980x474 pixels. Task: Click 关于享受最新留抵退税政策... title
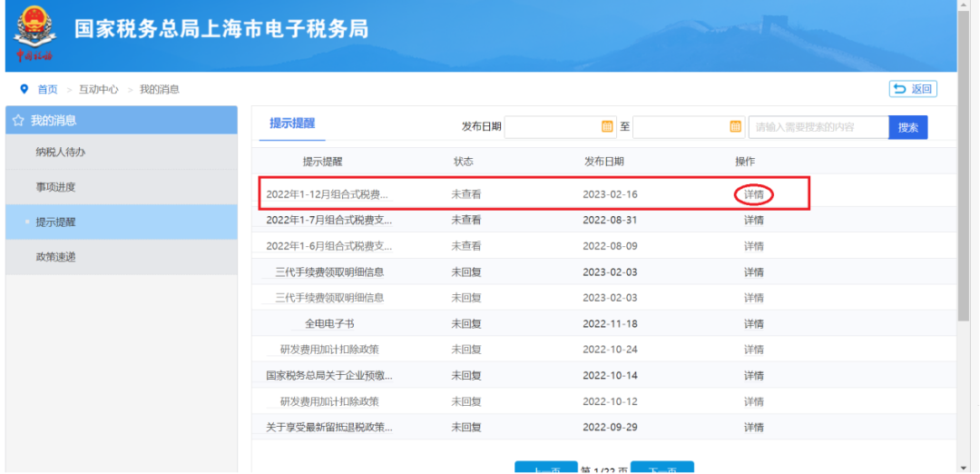point(329,428)
